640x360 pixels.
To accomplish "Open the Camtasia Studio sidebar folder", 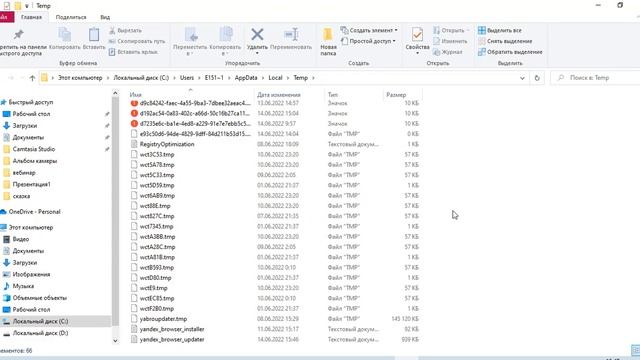I will pos(33,149).
